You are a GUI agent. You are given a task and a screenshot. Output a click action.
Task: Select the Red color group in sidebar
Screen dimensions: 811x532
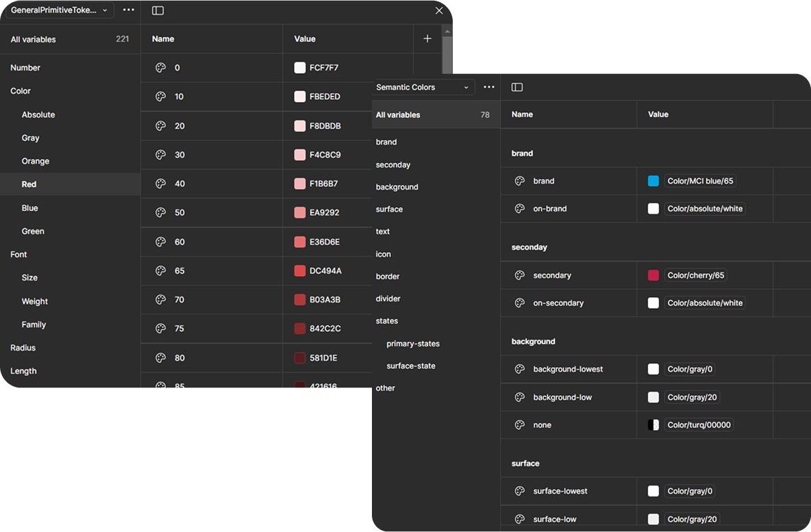tap(29, 184)
